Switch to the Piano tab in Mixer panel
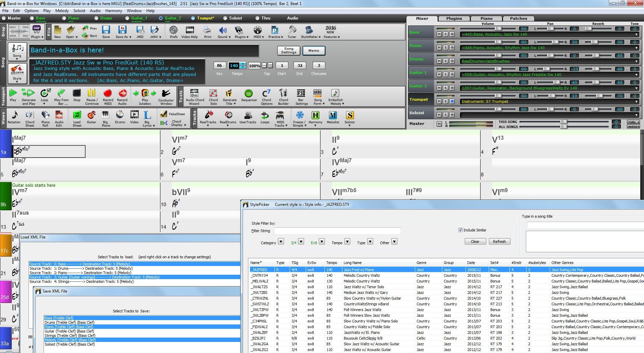Image resolution: width=644 pixels, height=353 pixels. click(x=486, y=18)
